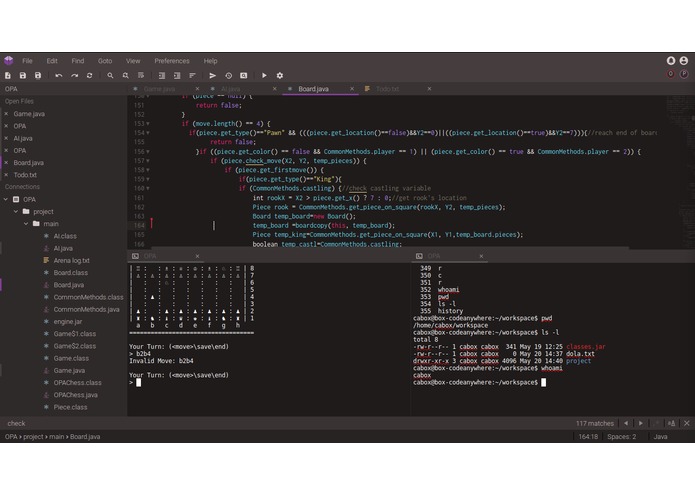
Task: Close the right OPA terminal tab
Action: pyautogui.click(x=481, y=256)
